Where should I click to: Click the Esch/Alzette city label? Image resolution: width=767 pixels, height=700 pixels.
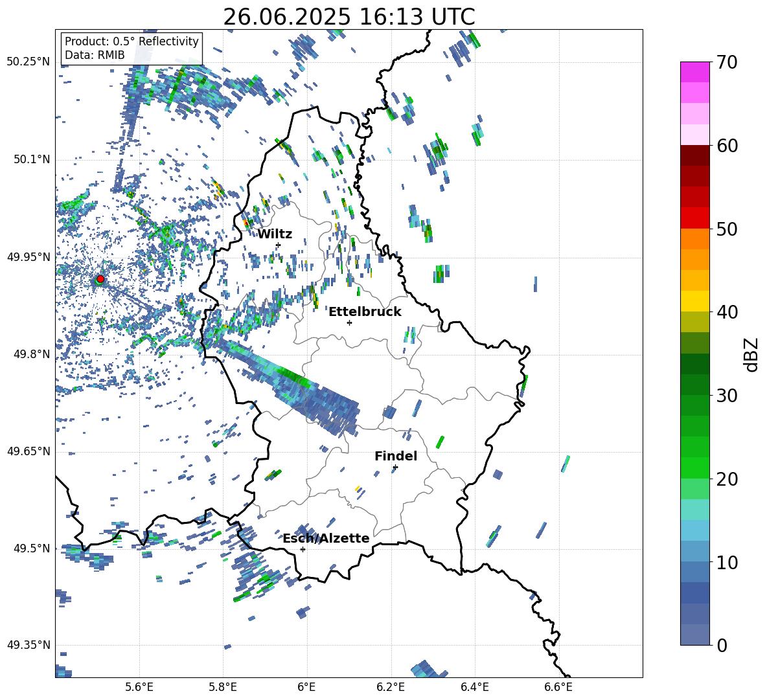[x=326, y=538]
